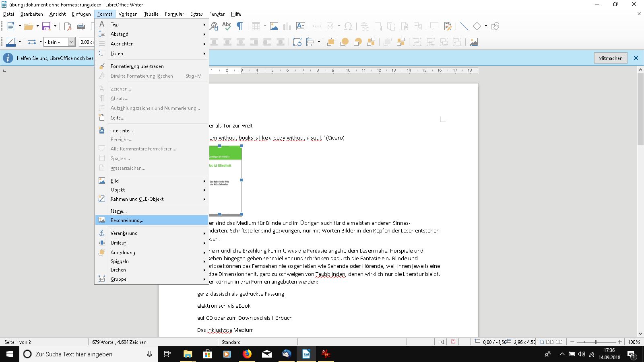
Task: Open the Table dropdown arrow
Action: tap(265, 27)
